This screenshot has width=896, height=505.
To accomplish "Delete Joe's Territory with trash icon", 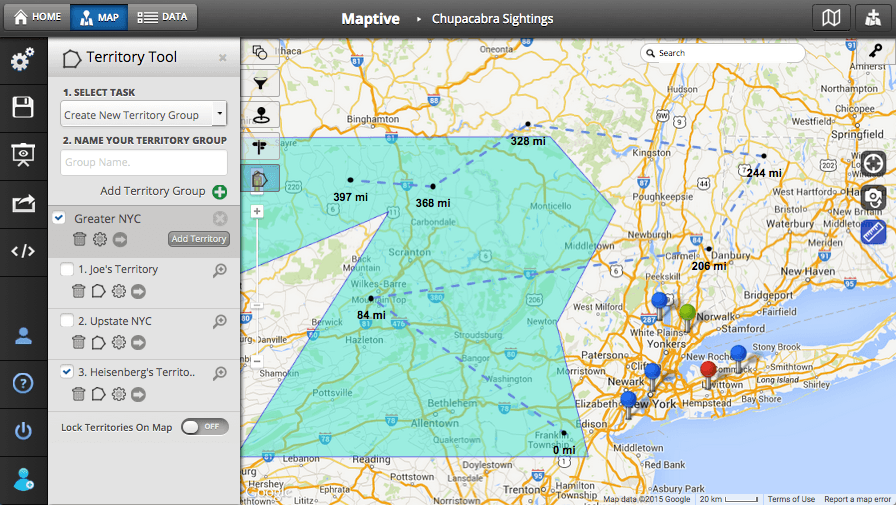I will pos(78,291).
